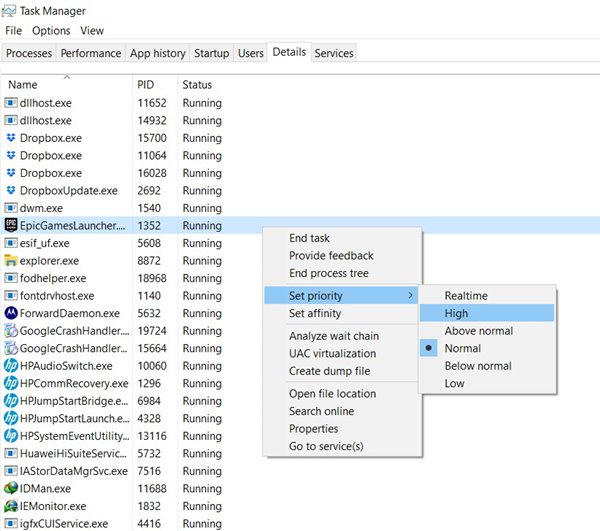Click the ForwardDaemon.exe Motorola icon
600x531 pixels.
point(11,313)
